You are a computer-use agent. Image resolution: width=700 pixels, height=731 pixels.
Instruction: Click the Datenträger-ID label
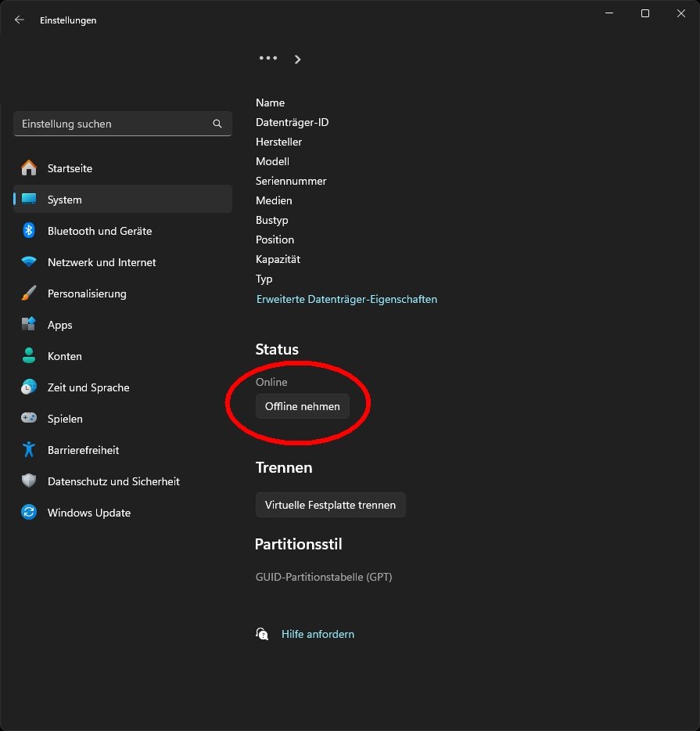click(292, 122)
